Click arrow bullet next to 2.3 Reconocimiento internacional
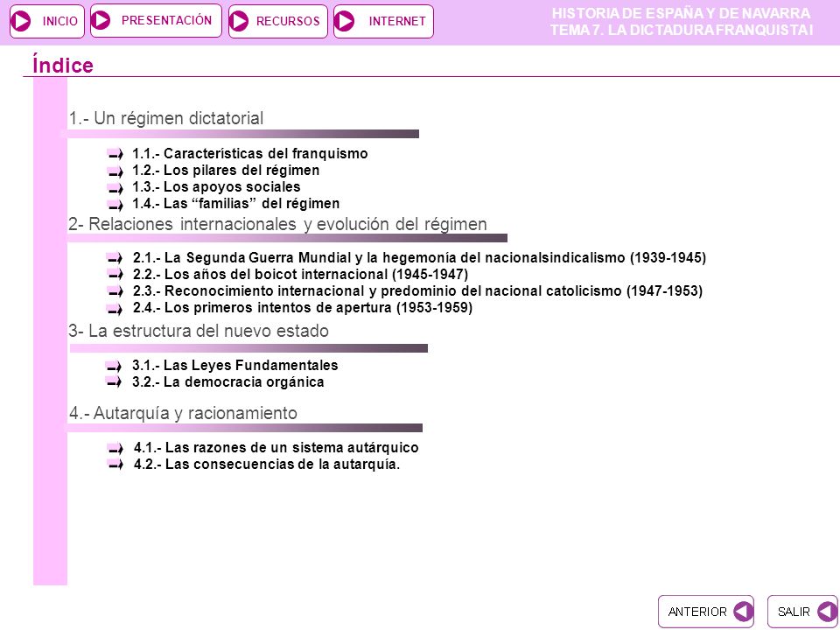Viewport: 840px width, 630px height. (x=115, y=291)
